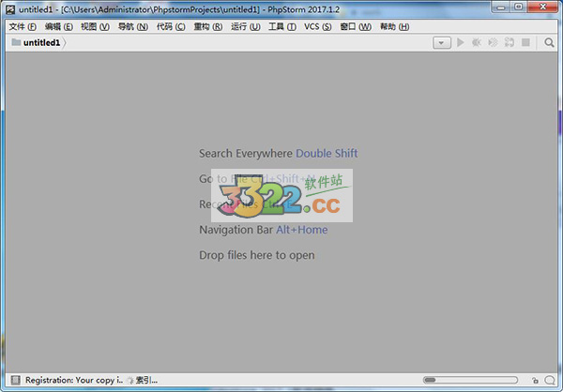Open the 文件 (F) menu

point(23,26)
